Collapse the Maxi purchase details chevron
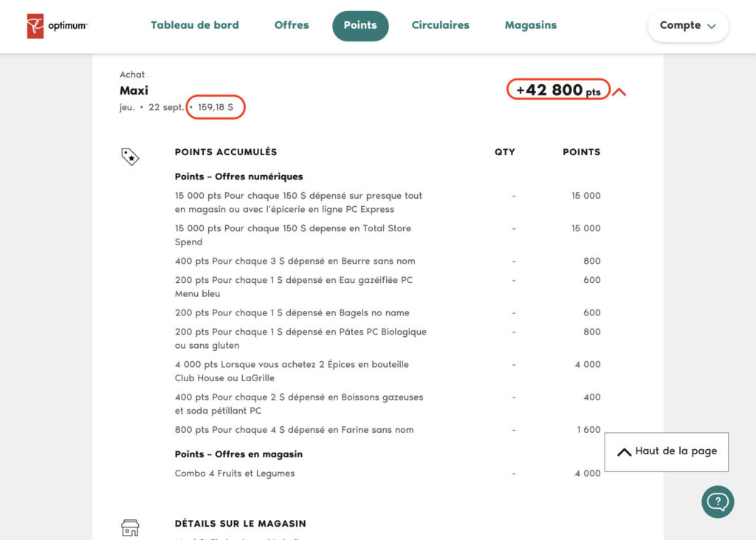This screenshot has width=756, height=540. tap(619, 92)
